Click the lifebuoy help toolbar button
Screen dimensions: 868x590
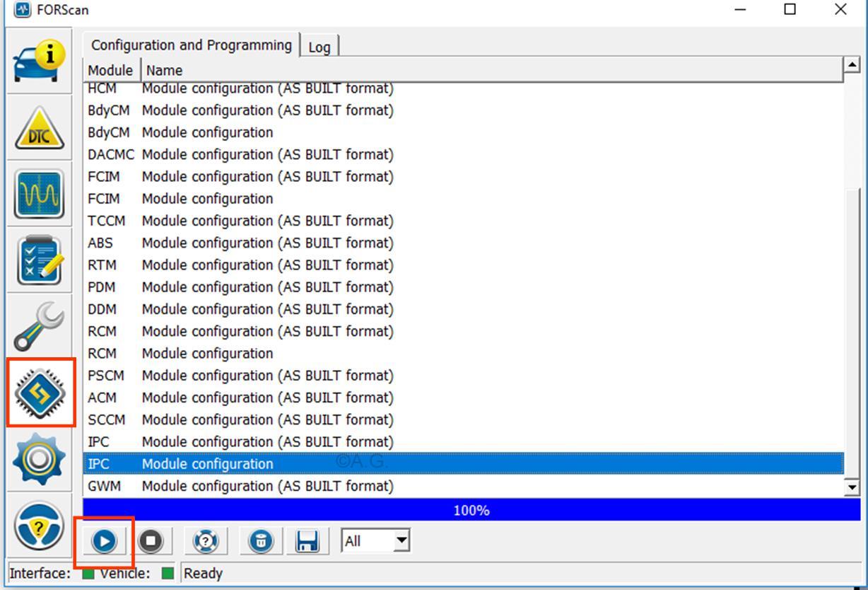(x=206, y=541)
